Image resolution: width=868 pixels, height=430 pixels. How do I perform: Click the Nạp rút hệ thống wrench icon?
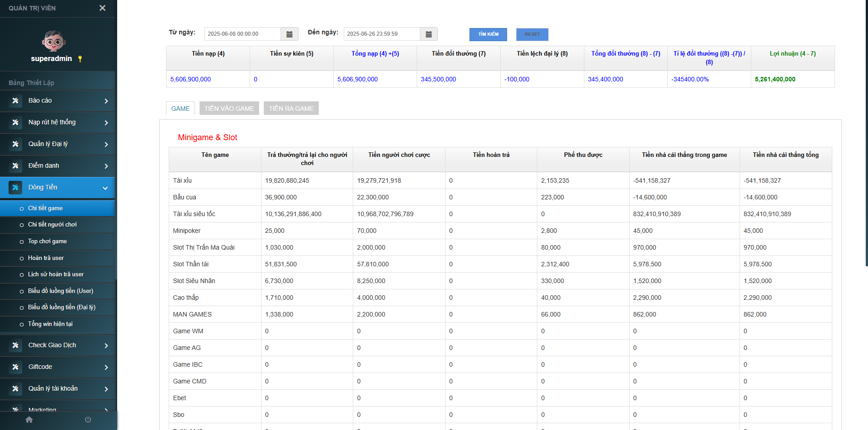point(15,123)
